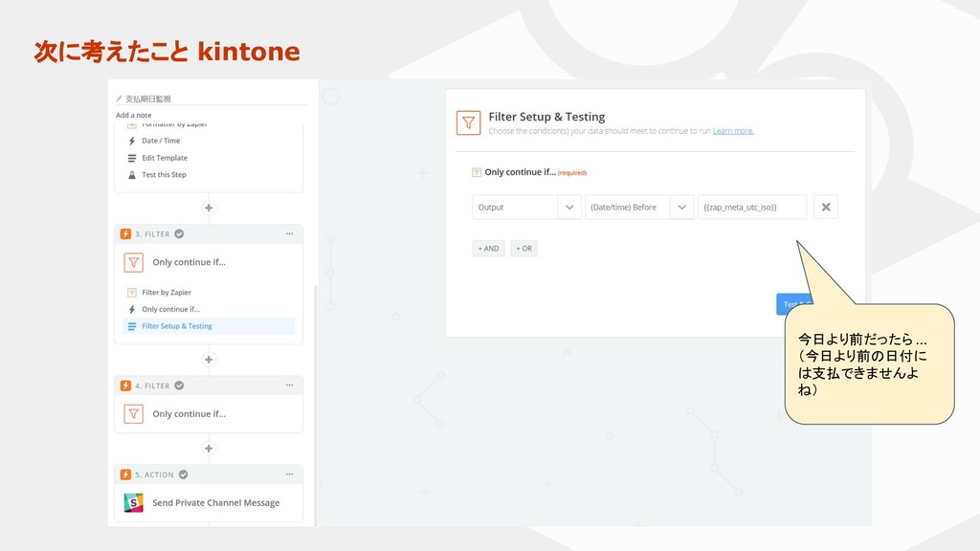This screenshot has height=551, width=980.
Task: Click the sidebar vertical scrollbar
Action: (316, 406)
